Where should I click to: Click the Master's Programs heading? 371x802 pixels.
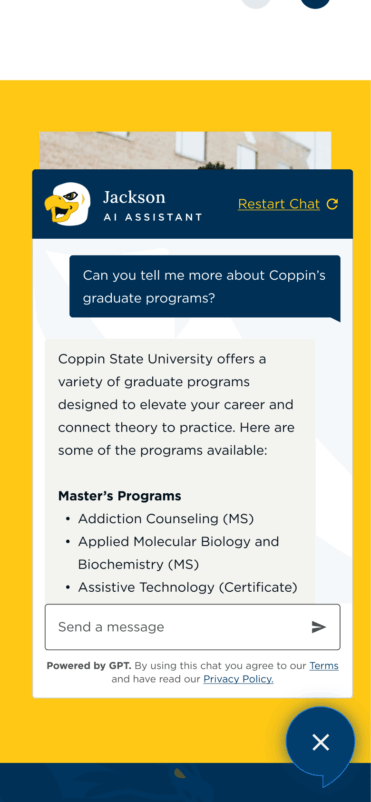(x=119, y=496)
